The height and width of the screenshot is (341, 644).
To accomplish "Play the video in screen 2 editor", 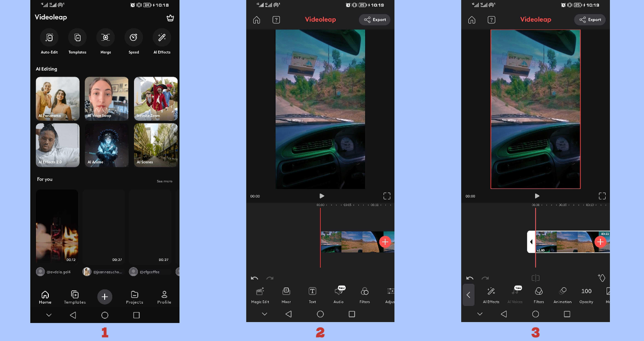I will (321, 196).
